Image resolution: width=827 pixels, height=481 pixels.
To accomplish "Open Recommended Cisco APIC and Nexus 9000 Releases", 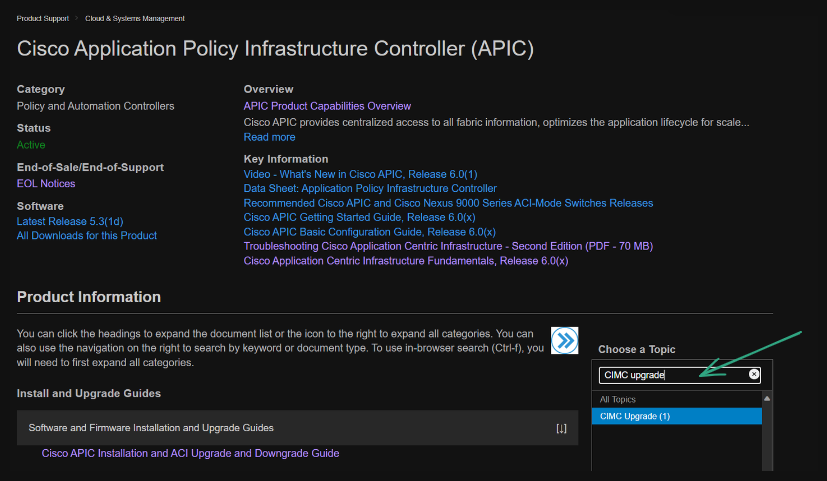I will tap(448, 203).
